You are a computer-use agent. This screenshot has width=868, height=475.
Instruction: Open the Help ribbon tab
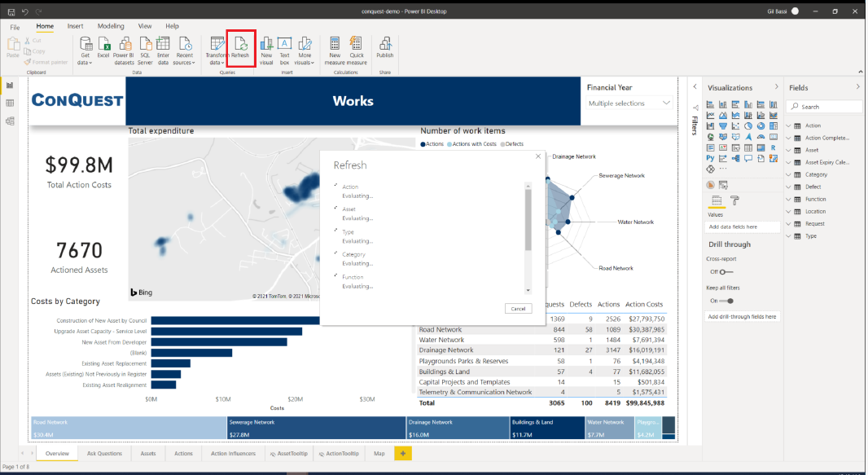pos(172,26)
